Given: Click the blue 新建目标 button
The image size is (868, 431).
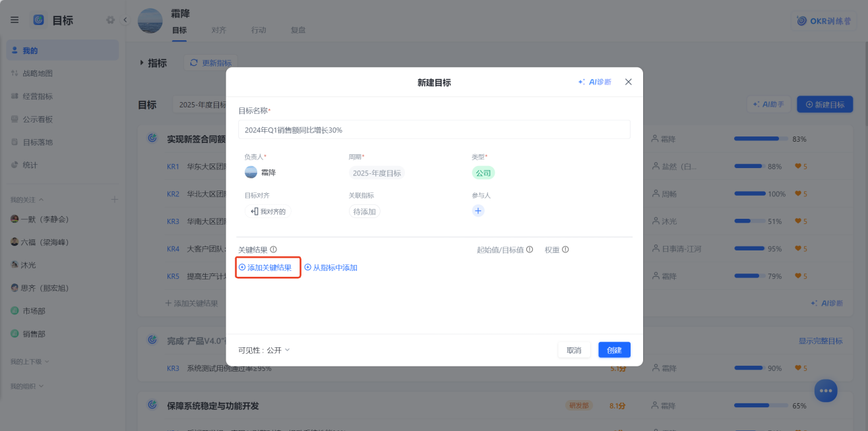Looking at the screenshot, I should coord(825,104).
